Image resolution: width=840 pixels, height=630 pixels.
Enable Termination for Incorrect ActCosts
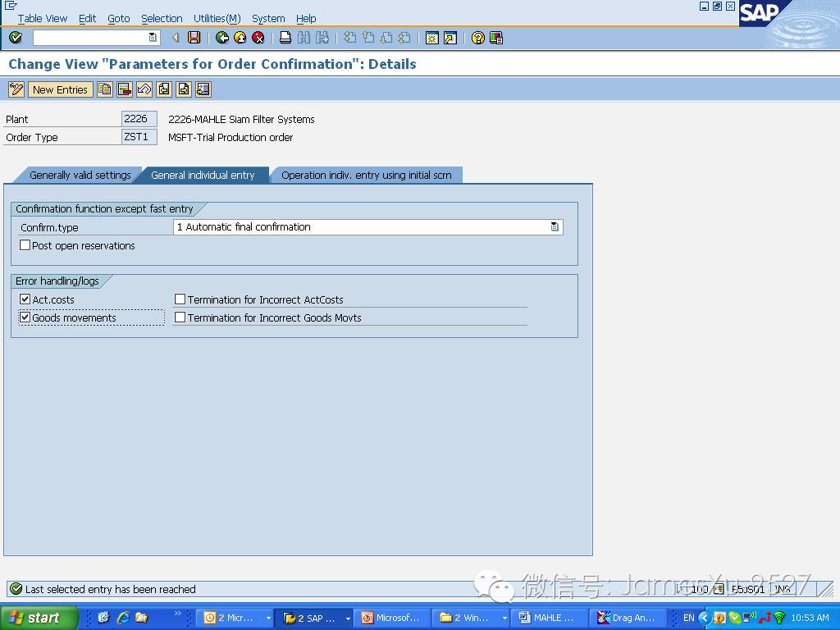tap(180, 299)
